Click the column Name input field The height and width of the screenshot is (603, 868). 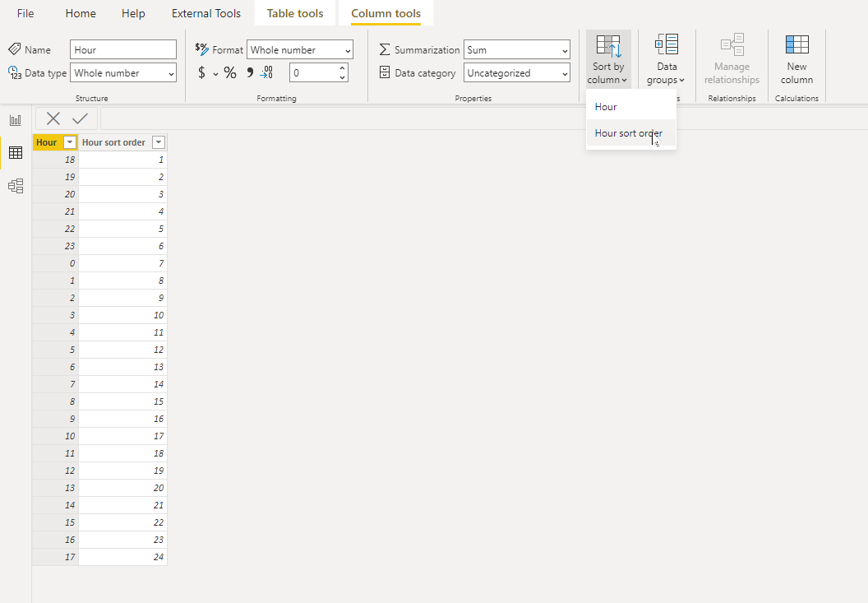click(123, 49)
